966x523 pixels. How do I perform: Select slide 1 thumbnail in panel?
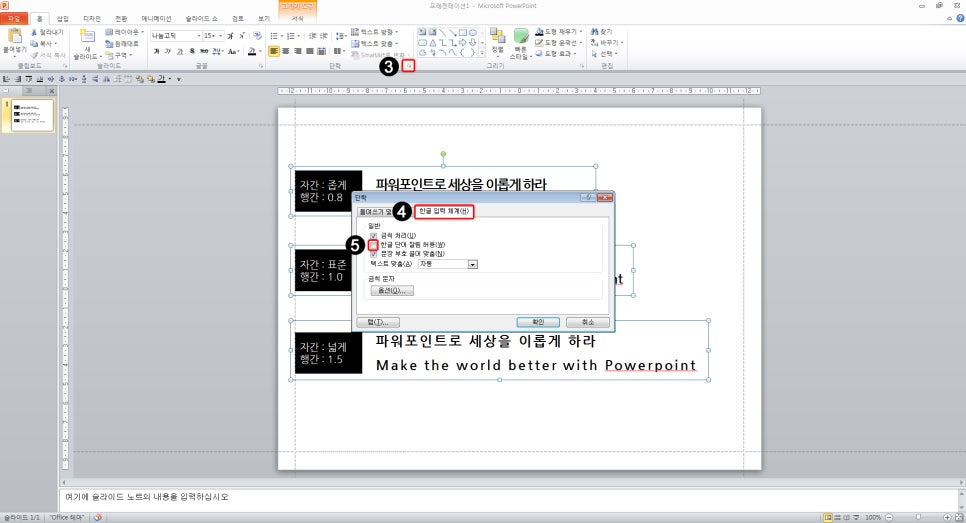coord(33,115)
